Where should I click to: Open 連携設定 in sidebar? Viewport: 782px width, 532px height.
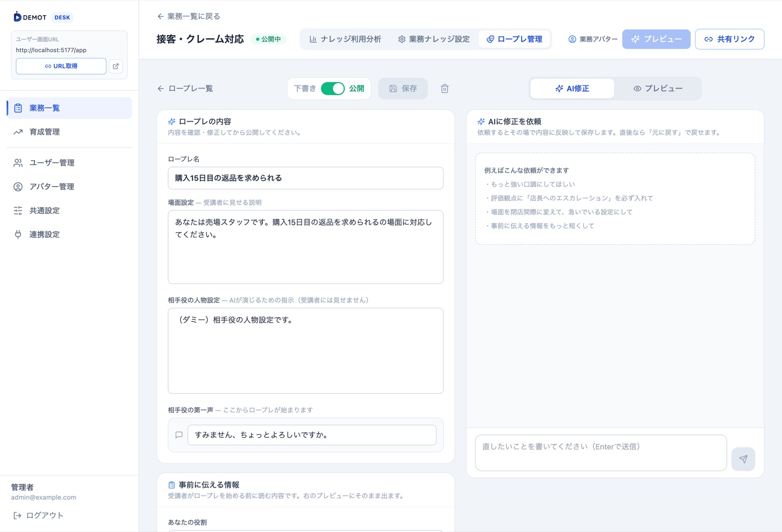(69, 234)
